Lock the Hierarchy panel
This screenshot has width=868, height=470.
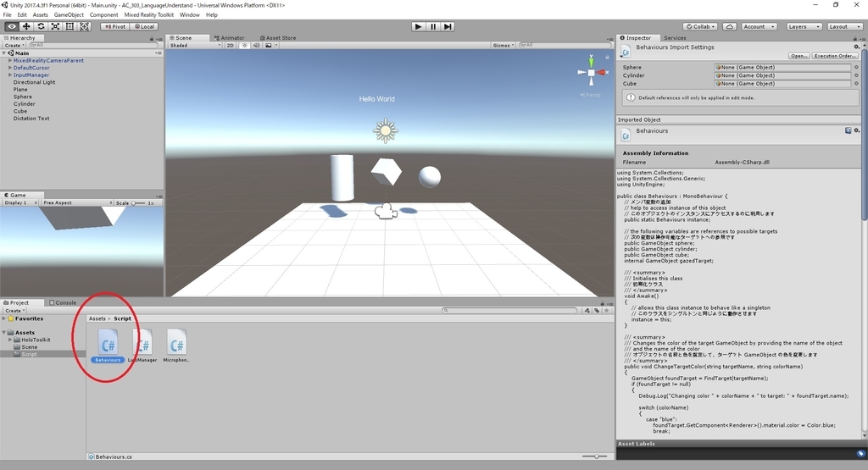(151, 39)
